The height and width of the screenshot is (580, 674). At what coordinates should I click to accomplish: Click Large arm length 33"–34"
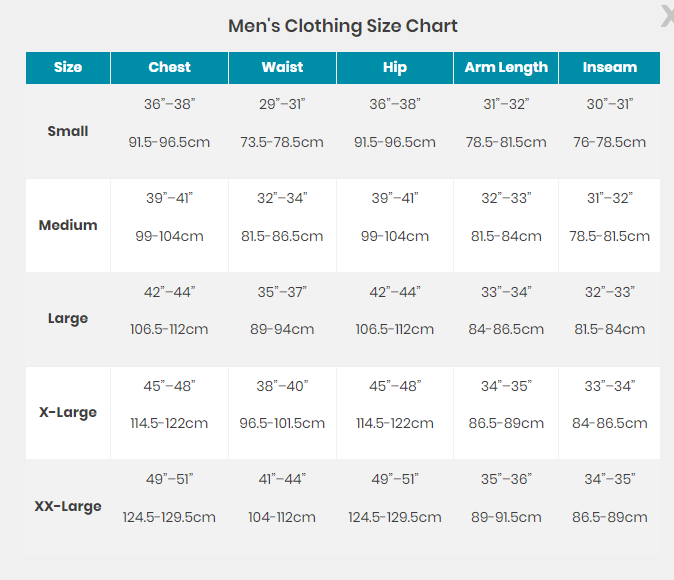(506, 292)
